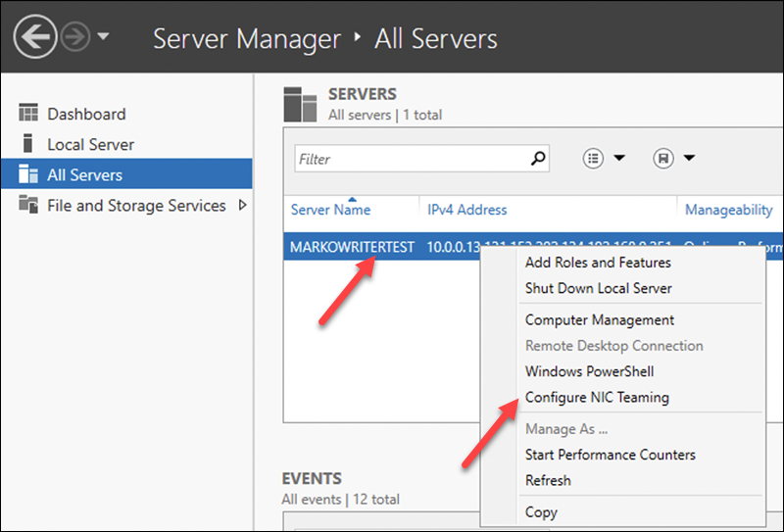
Task: Choose Shut Down Local Server
Action: [x=599, y=288]
